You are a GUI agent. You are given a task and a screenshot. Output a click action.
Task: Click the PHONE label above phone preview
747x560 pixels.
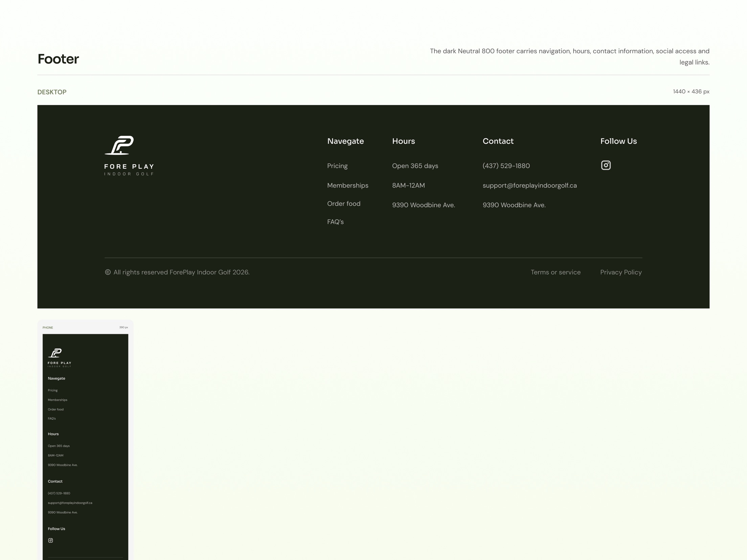coord(48,328)
